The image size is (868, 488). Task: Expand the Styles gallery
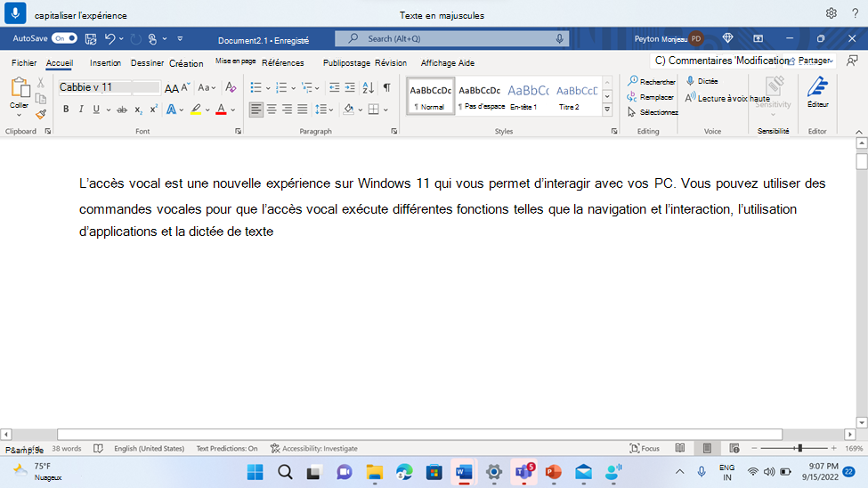[607, 110]
